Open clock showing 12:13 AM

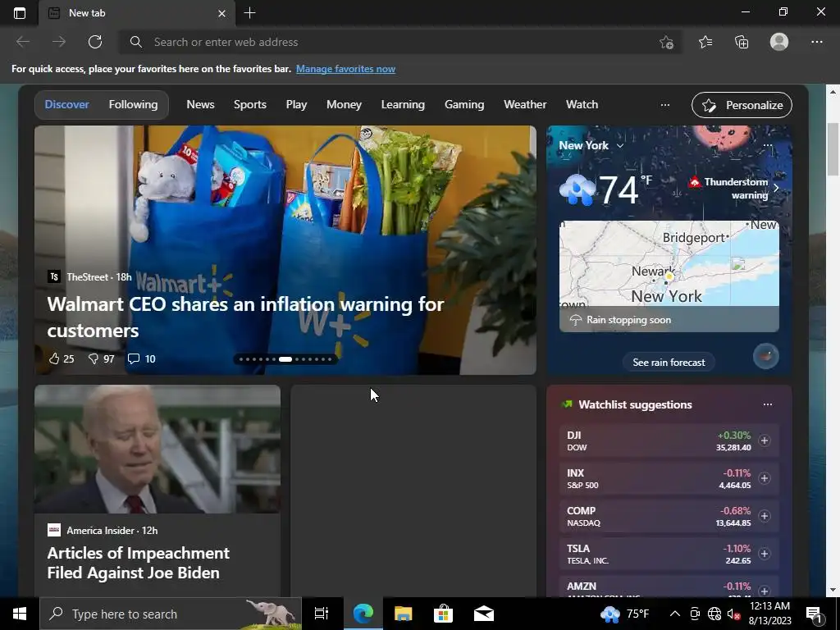pyautogui.click(x=769, y=614)
